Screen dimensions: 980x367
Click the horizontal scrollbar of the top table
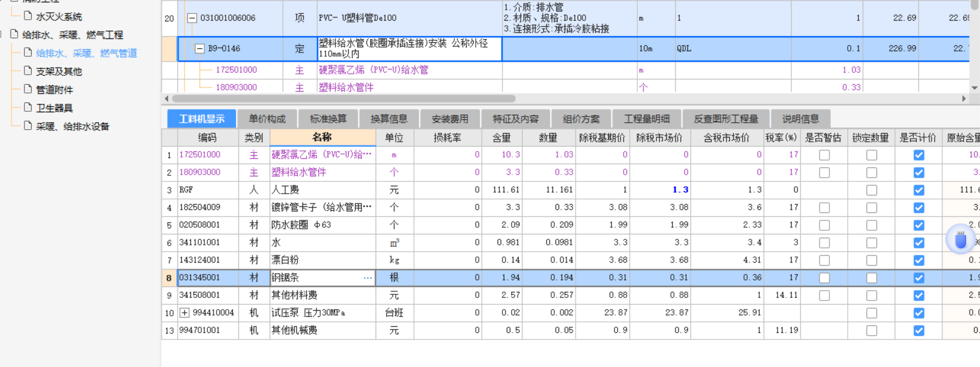pyautogui.click(x=344, y=98)
